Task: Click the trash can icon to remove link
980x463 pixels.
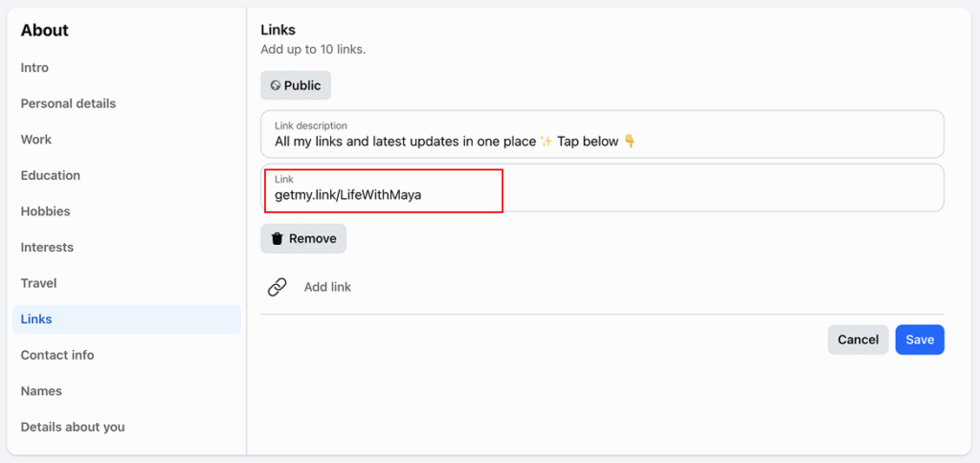Action: 278,238
